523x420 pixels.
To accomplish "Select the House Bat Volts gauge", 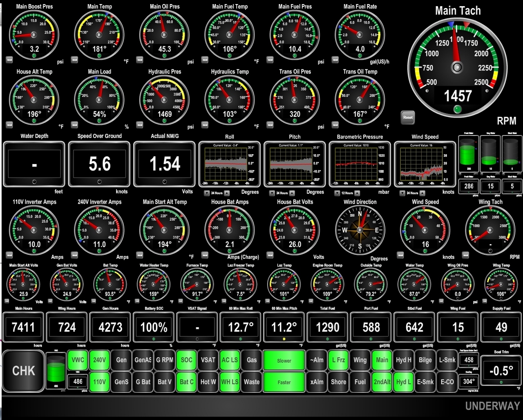I will [x=295, y=230].
